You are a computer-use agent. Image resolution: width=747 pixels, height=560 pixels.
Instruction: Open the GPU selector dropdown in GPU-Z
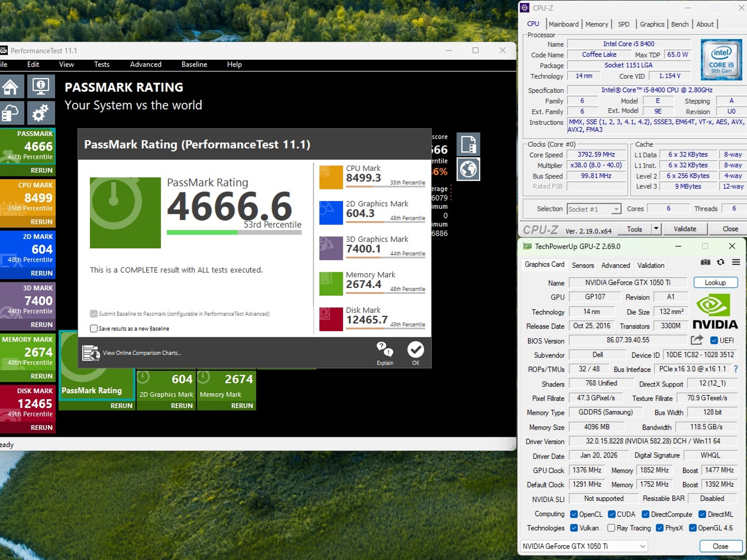(x=584, y=546)
